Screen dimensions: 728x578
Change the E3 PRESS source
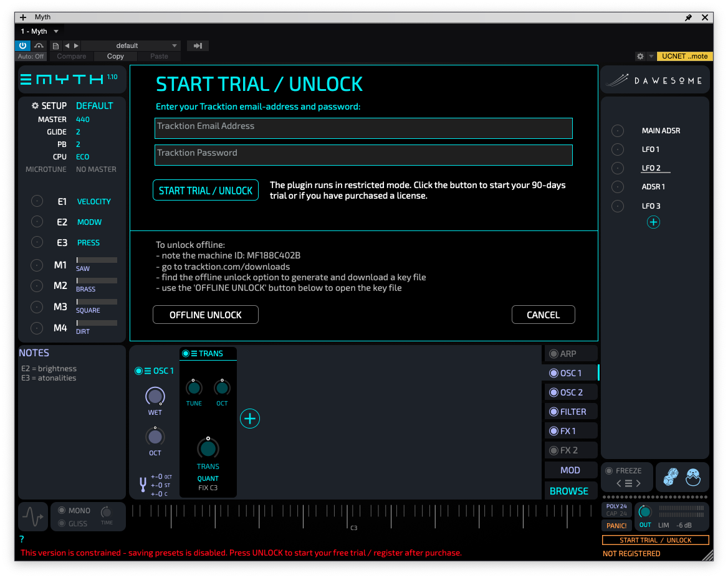[x=89, y=243]
